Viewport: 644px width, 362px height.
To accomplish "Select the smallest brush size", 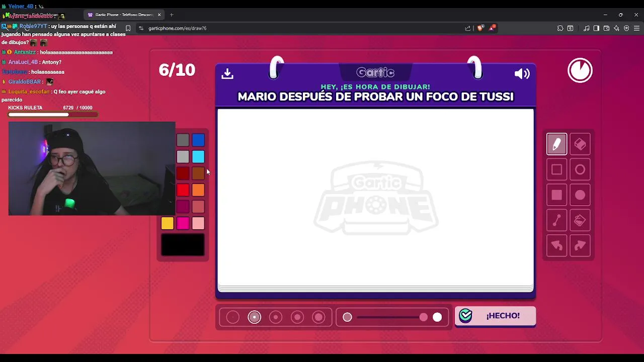I will (232, 317).
